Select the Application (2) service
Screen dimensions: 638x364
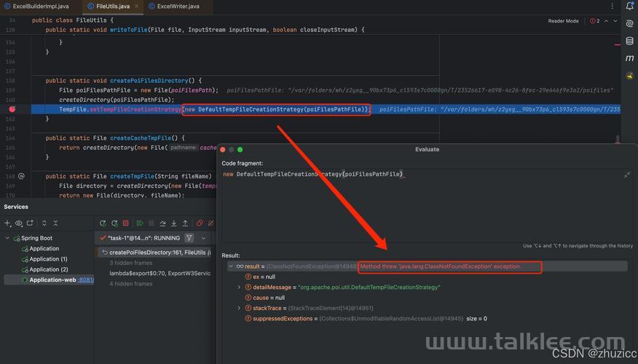click(x=44, y=269)
